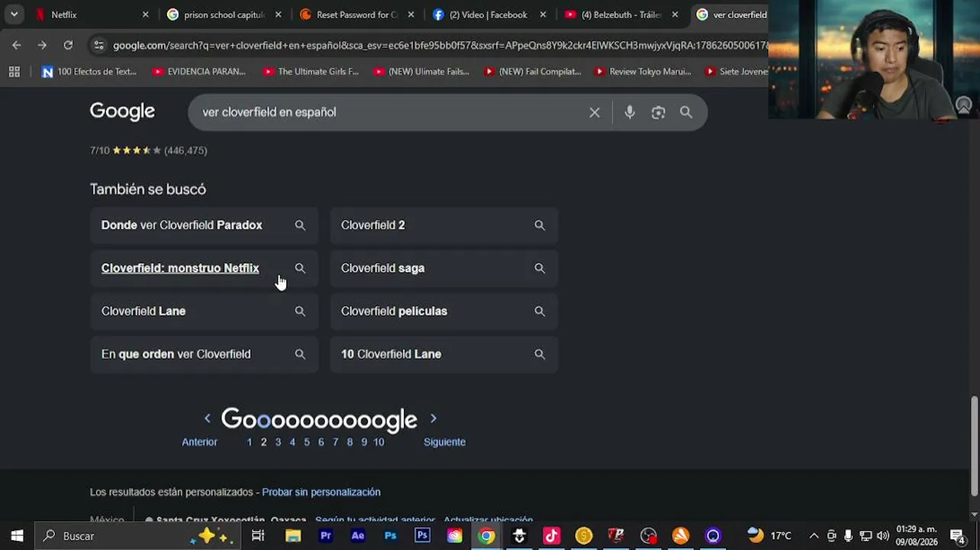This screenshot has width=980, height=550.
Task: Select the '10 Cloverfield Lane' related search
Action: (x=443, y=354)
